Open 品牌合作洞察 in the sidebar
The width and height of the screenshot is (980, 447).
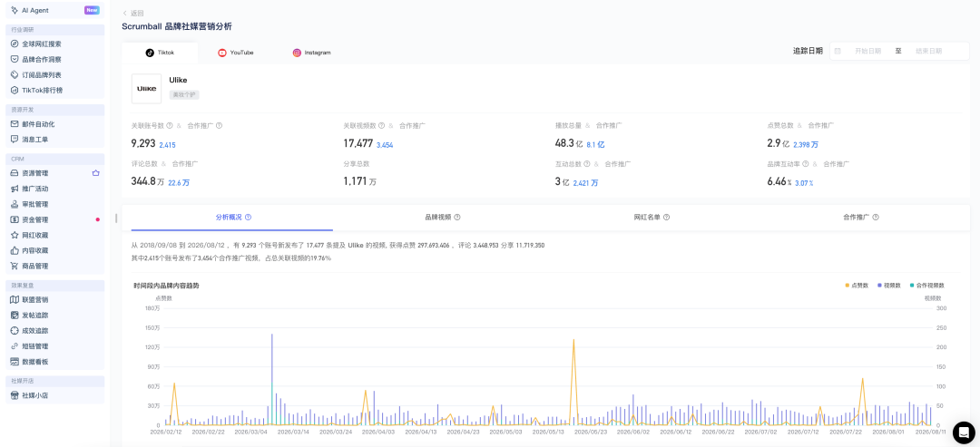coord(55,59)
